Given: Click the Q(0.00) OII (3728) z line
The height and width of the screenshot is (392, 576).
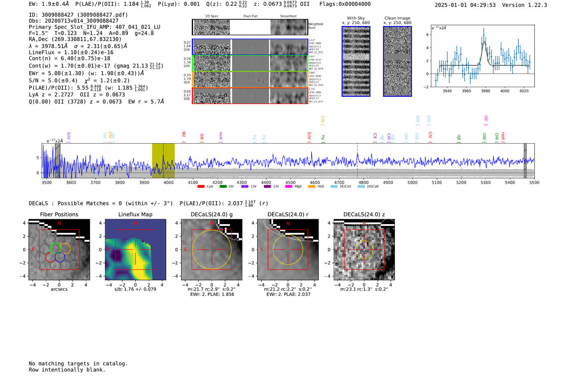Looking at the screenshot, I should [96, 101].
